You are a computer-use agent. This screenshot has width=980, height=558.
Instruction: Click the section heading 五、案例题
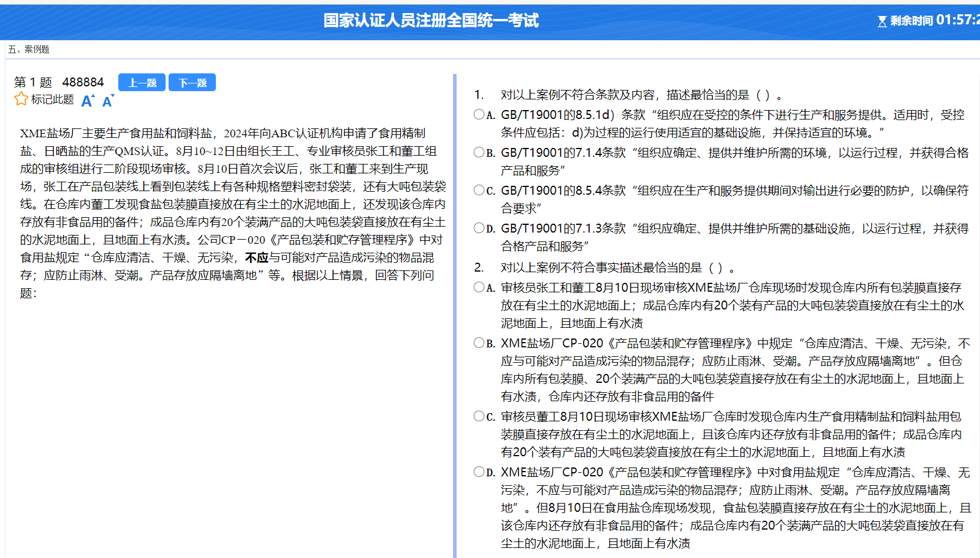pos(28,50)
